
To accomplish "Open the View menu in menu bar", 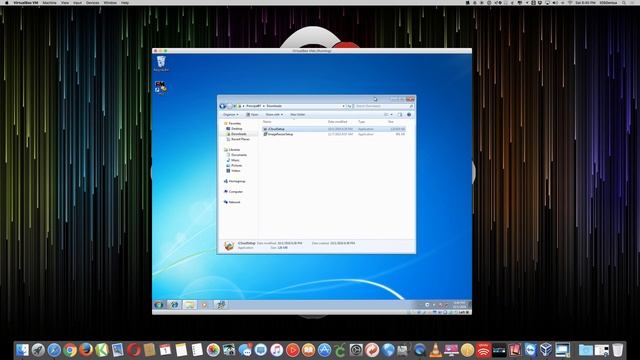I will pos(65,2).
